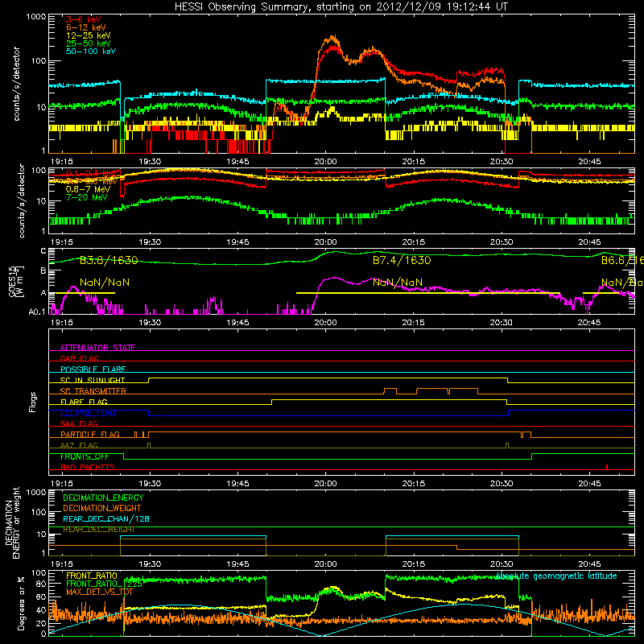
Task: Click the 20:00 tick label under the top panel
Action: point(326,162)
